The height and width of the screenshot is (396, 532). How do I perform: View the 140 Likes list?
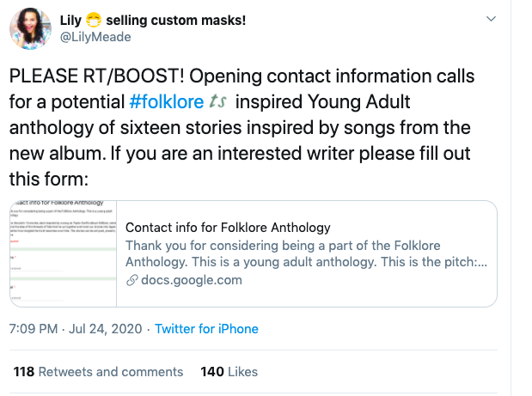click(x=229, y=372)
